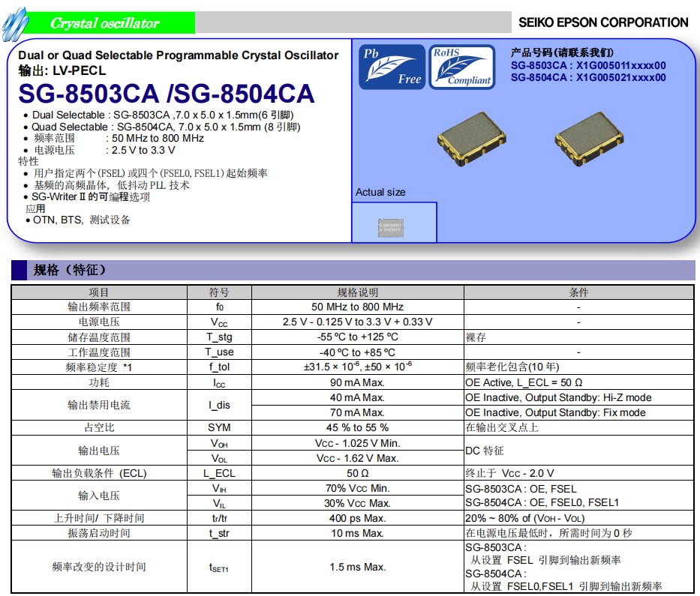This screenshot has width=700, height=596.
Task: Click the 10 ms Max. cell
Action: coord(358,534)
